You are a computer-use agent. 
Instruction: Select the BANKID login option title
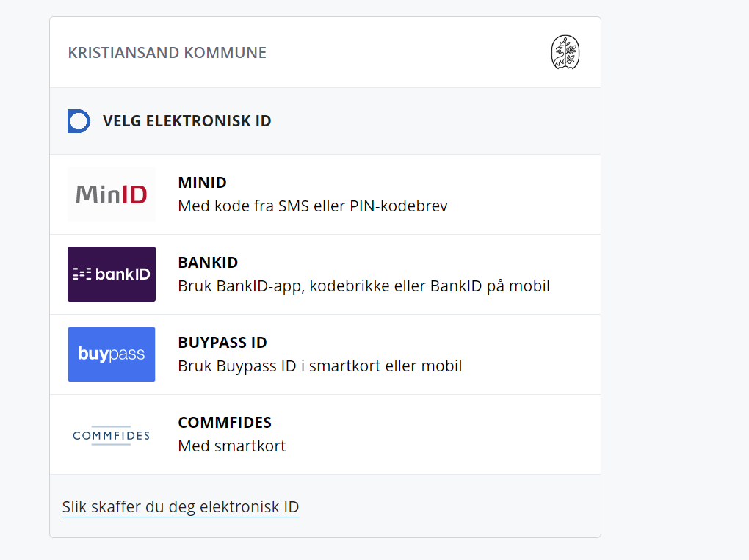click(x=208, y=263)
